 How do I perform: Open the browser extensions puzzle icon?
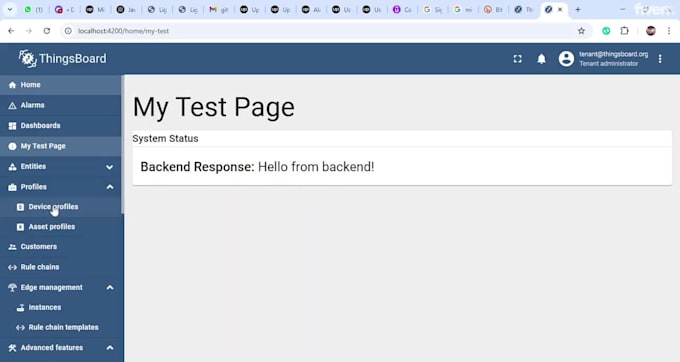click(x=624, y=31)
